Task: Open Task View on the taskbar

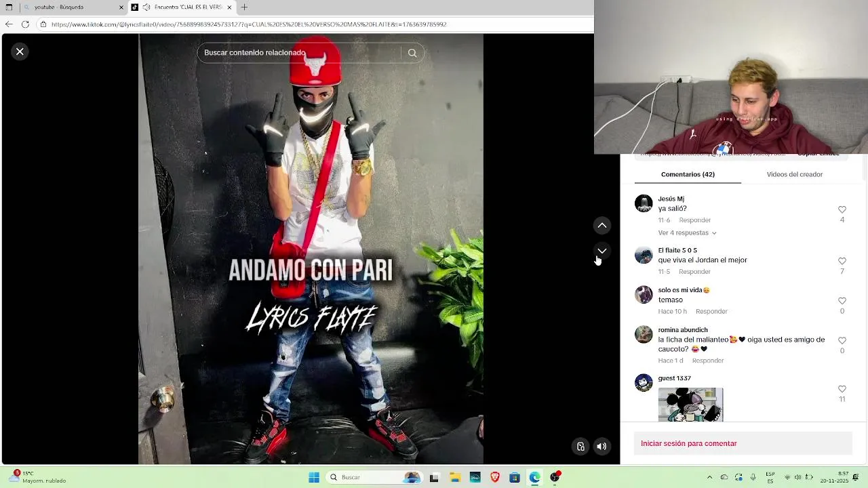Action: (434, 477)
